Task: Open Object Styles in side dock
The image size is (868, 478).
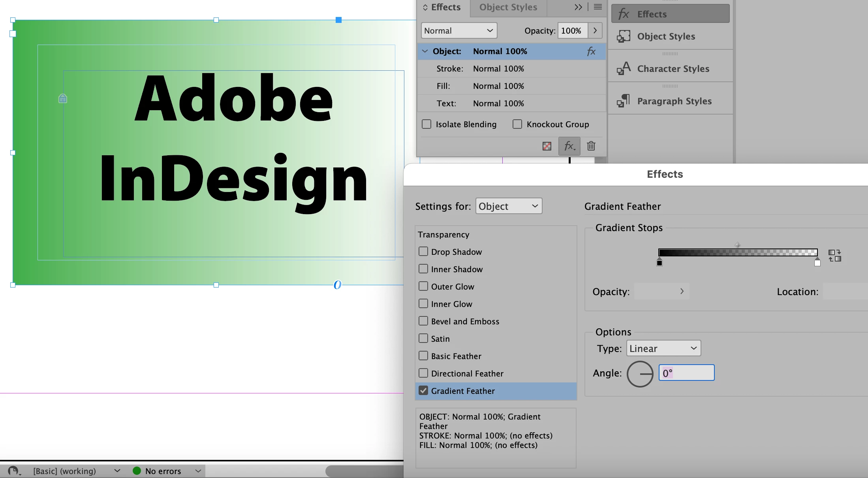Action: pyautogui.click(x=666, y=36)
